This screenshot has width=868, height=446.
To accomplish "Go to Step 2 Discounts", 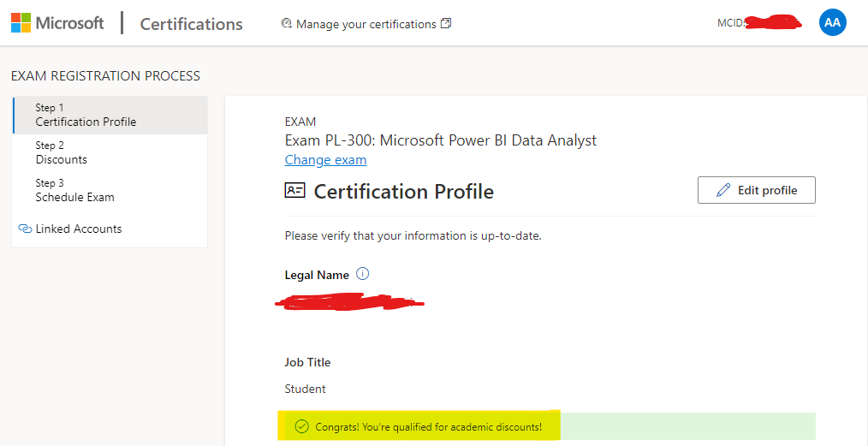I will tap(110, 152).
